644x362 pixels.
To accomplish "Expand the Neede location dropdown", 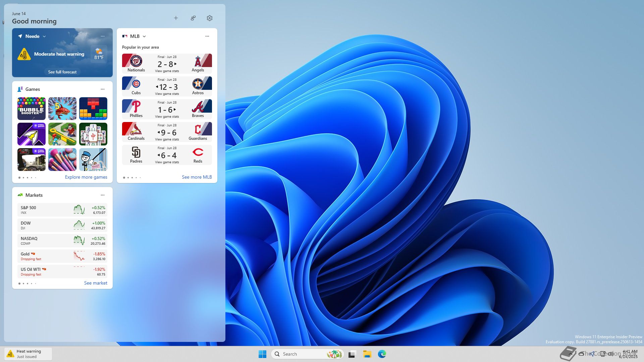I will point(44,36).
